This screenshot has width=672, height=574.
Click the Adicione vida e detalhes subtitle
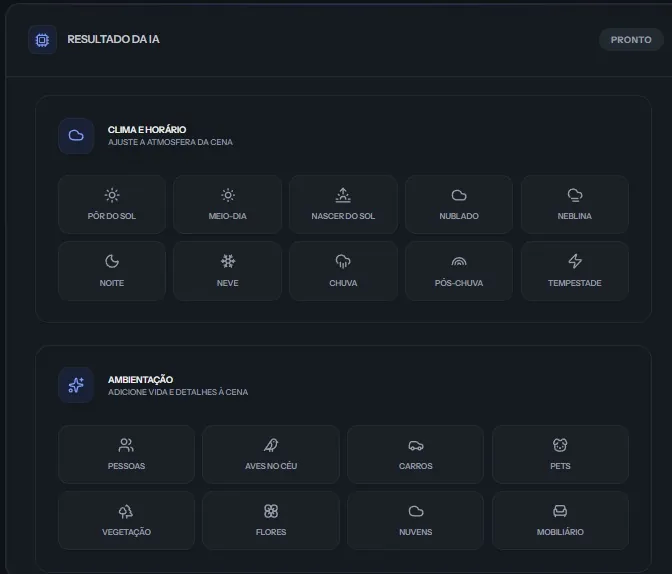[x=178, y=392]
